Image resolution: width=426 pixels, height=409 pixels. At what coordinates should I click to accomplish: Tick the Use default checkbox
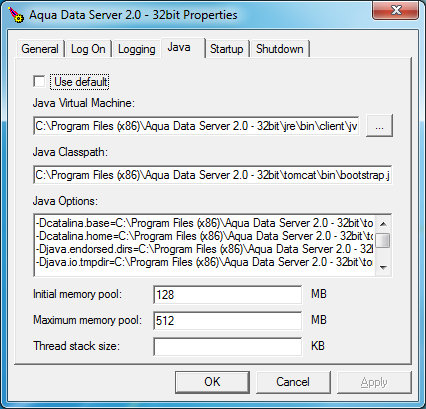(x=39, y=82)
